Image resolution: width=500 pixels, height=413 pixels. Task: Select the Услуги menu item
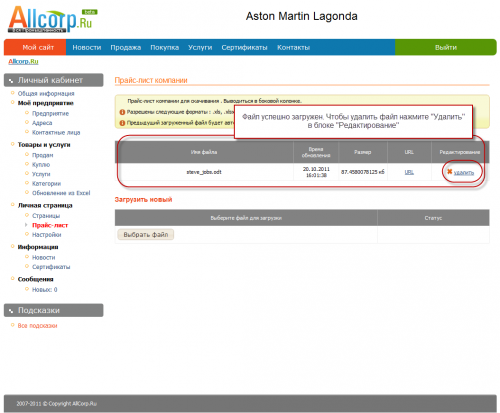pyautogui.click(x=200, y=47)
